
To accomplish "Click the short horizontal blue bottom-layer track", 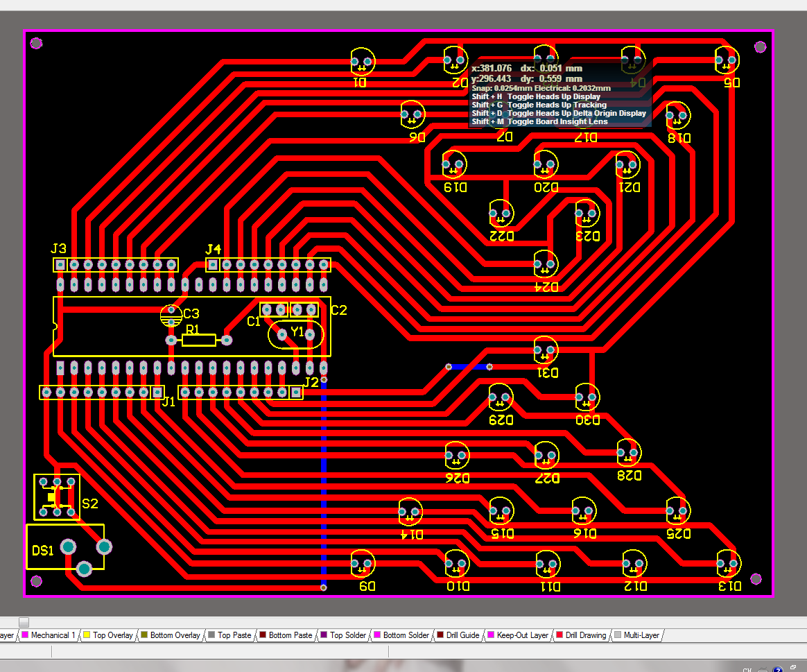I will click(x=469, y=367).
